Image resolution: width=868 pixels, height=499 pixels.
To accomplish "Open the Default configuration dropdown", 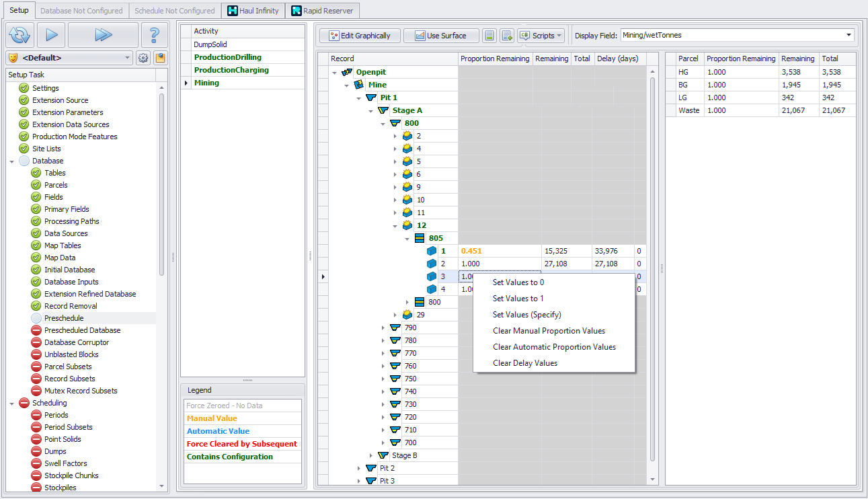I will click(x=128, y=58).
